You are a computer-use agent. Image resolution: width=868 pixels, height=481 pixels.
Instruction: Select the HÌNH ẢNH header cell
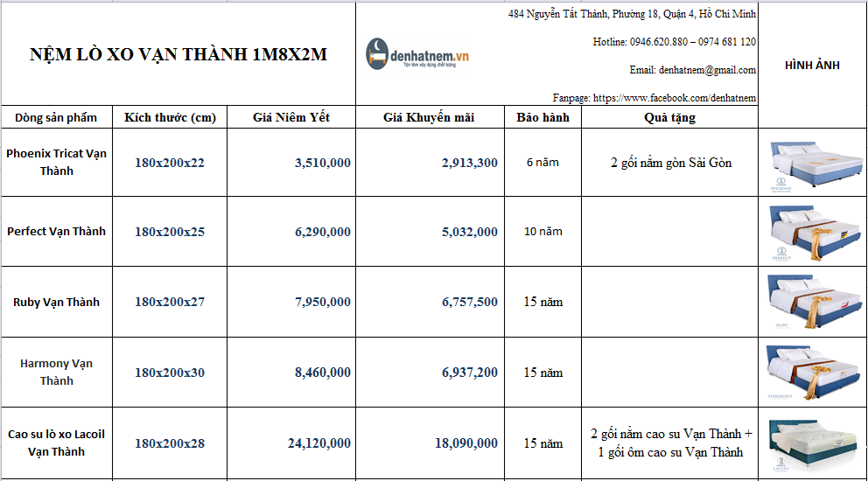pyautogui.click(x=812, y=66)
